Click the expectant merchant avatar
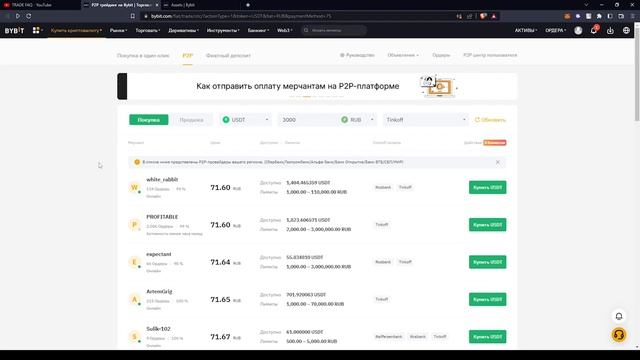 pos(134,262)
